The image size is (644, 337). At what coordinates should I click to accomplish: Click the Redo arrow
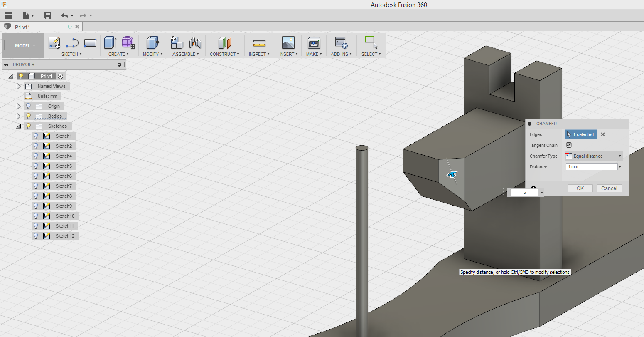pyautogui.click(x=83, y=16)
